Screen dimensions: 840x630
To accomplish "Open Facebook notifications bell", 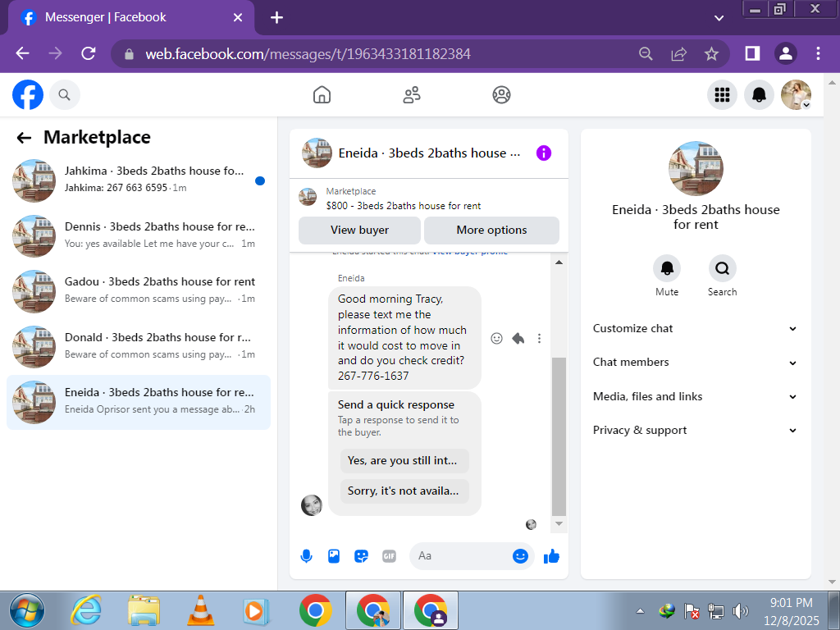I will [759, 95].
